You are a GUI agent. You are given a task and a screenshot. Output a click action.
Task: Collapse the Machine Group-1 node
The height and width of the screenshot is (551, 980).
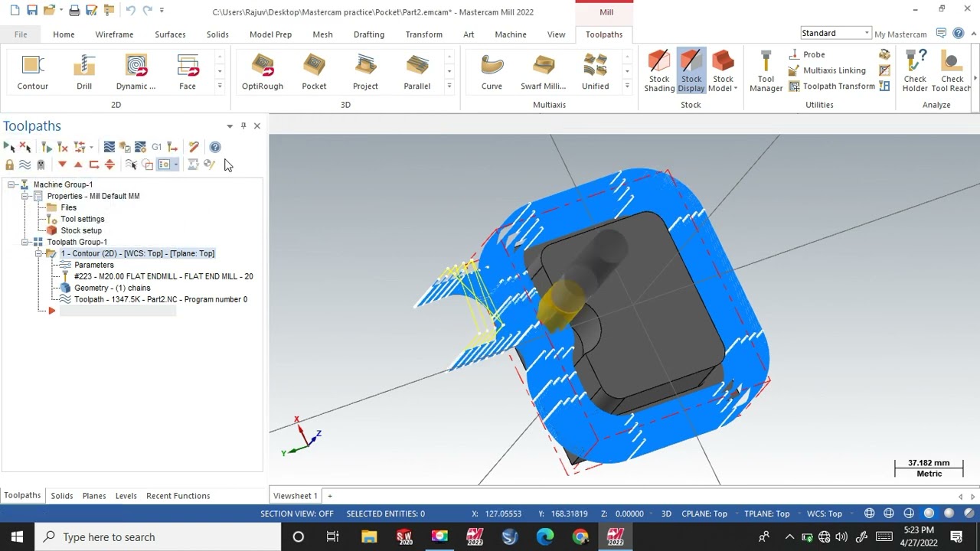pos(11,184)
